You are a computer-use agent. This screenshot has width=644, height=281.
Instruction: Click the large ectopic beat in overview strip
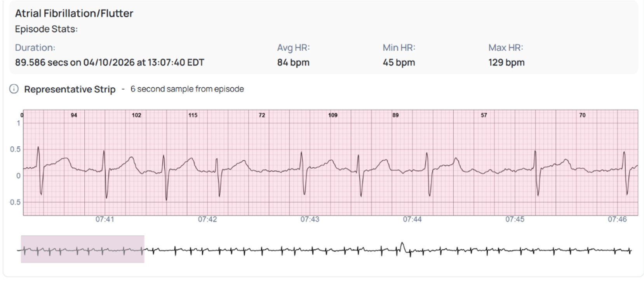click(x=403, y=249)
